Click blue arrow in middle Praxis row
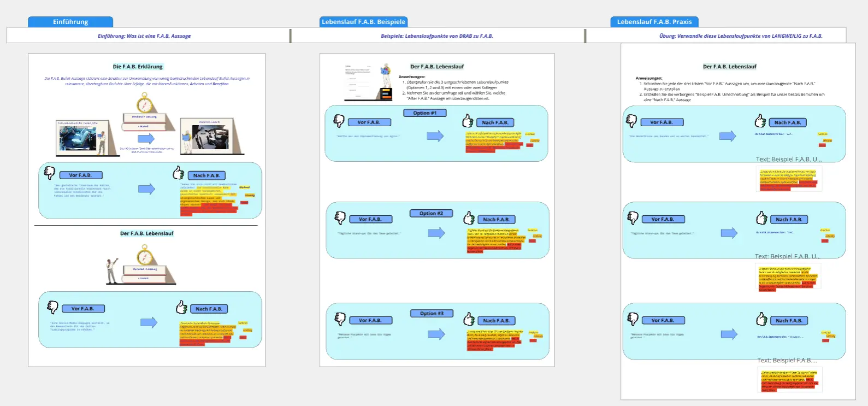 pos(729,233)
